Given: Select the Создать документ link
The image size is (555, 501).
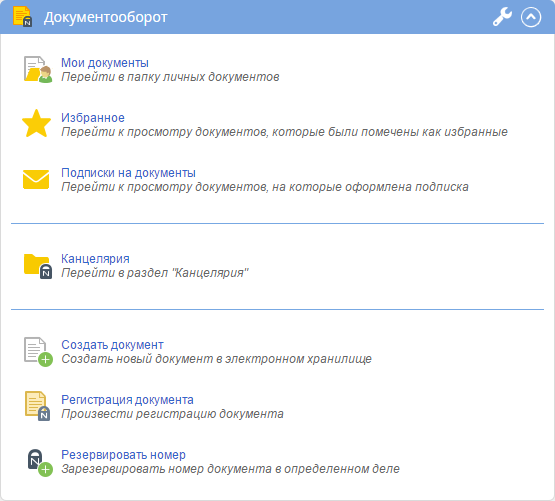Looking at the screenshot, I should pyautogui.click(x=112, y=345).
